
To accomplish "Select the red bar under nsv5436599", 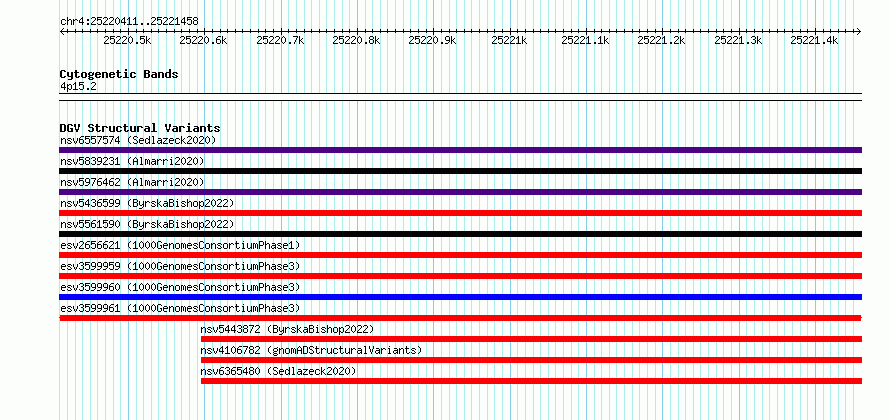I will (x=460, y=213).
